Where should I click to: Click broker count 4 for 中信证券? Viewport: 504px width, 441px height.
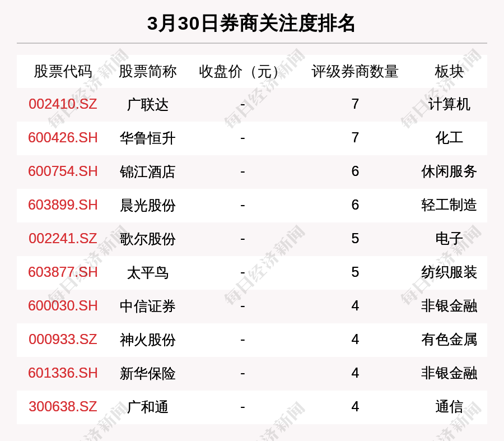(x=355, y=305)
